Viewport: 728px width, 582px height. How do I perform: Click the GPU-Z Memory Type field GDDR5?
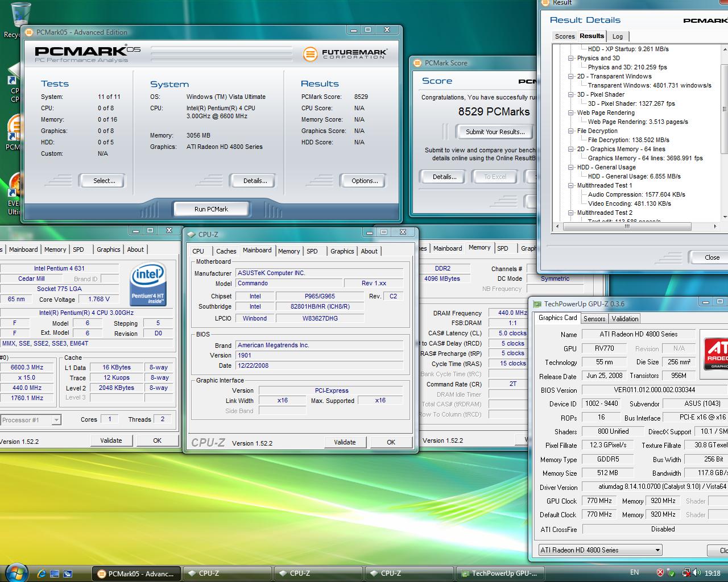608,459
